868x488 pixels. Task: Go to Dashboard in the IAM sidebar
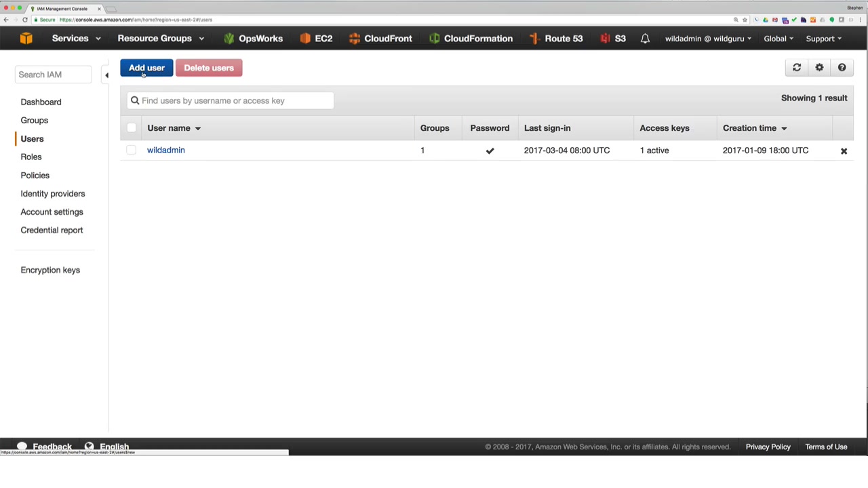point(41,102)
